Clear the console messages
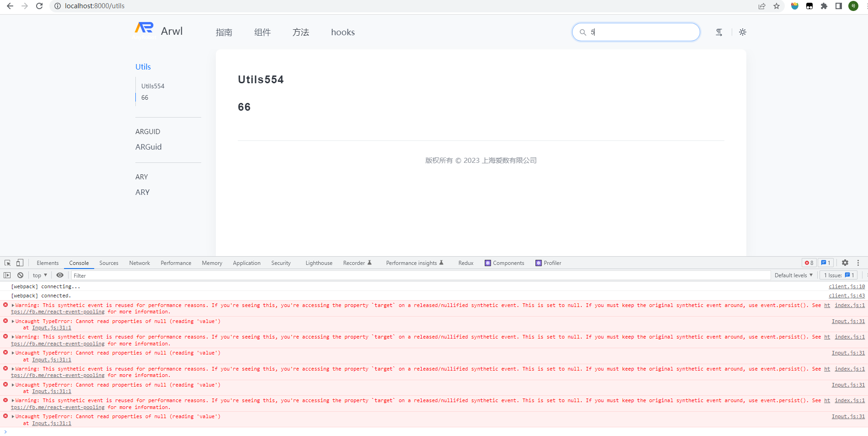This screenshot has height=436, width=868. [x=20, y=275]
